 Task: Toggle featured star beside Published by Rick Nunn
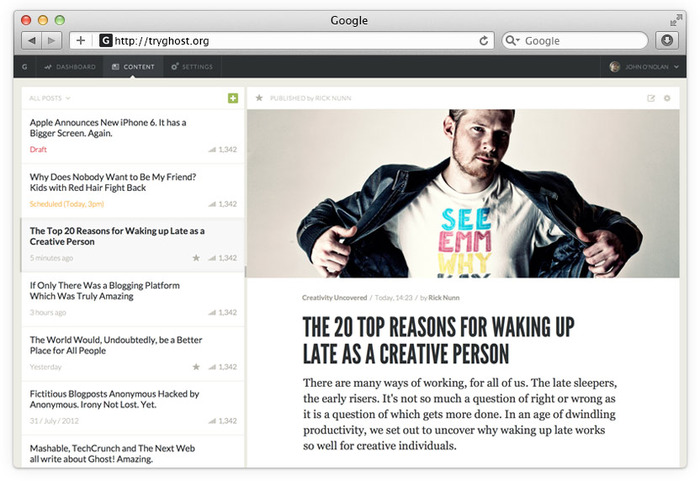point(259,98)
